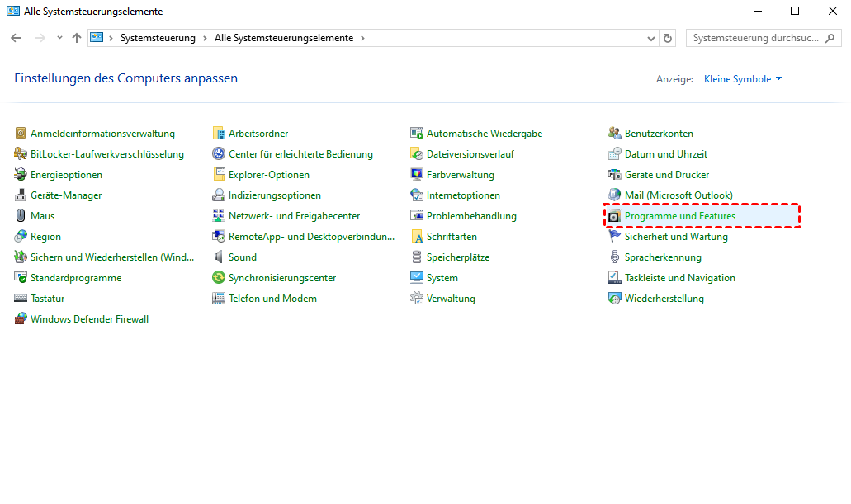This screenshot has width=851, height=504.
Task: Open the Farbverwaltung monitor icon
Action: click(x=417, y=175)
